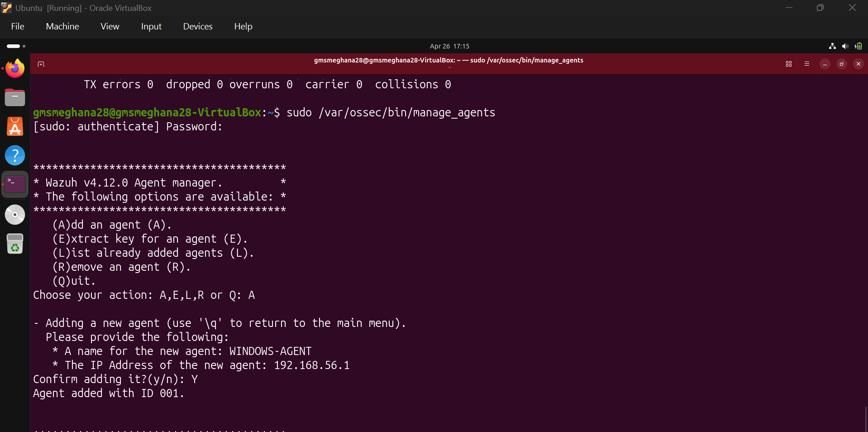Minimize the Ubuntu terminal window

[825, 64]
